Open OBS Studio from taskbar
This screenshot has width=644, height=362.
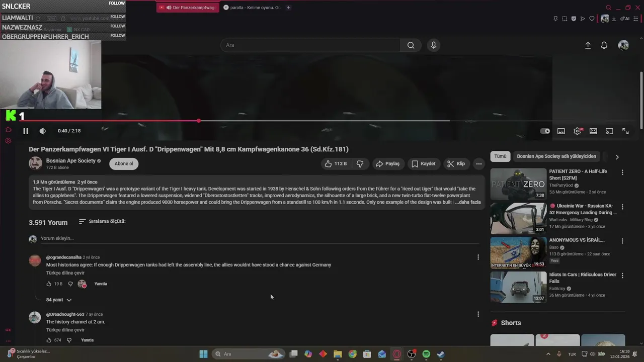(412, 354)
